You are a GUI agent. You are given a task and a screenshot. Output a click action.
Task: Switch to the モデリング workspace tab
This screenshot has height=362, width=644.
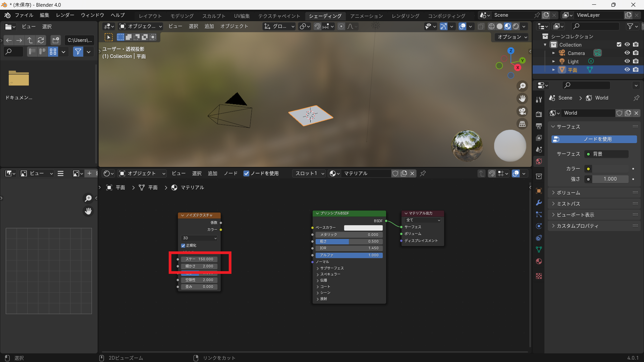click(182, 16)
